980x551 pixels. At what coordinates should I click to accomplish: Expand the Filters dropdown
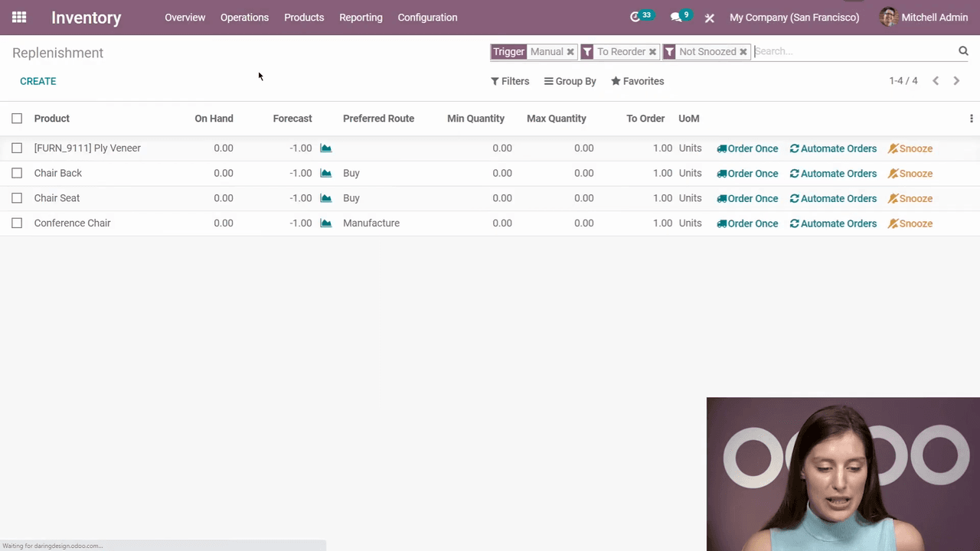(x=510, y=81)
